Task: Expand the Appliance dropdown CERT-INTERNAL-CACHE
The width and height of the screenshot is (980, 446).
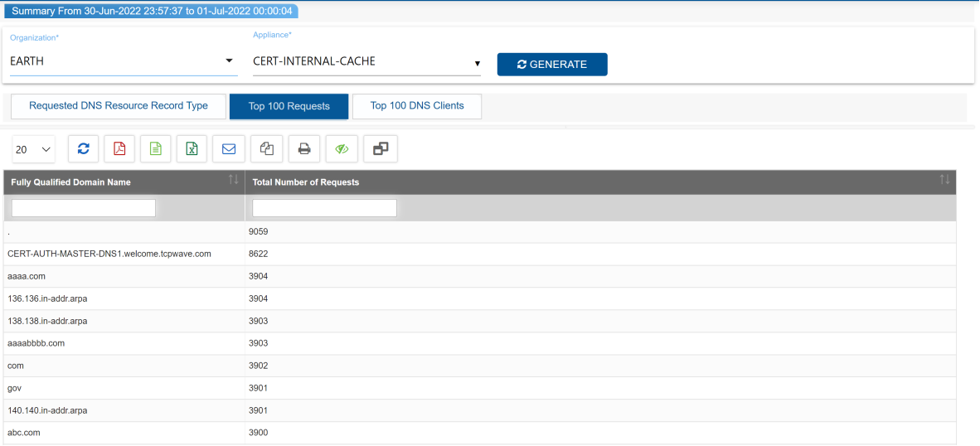Action: (x=366, y=62)
